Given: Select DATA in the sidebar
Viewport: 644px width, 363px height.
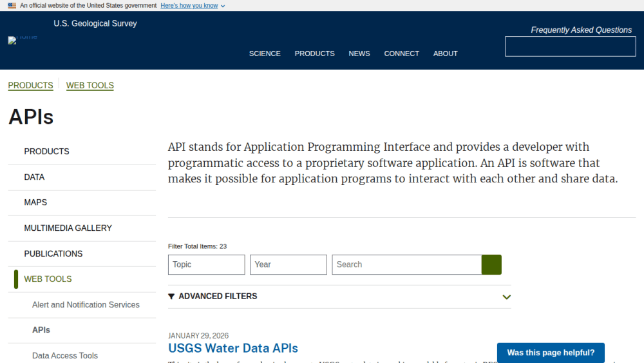Looking at the screenshot, I should click(82, 177).
